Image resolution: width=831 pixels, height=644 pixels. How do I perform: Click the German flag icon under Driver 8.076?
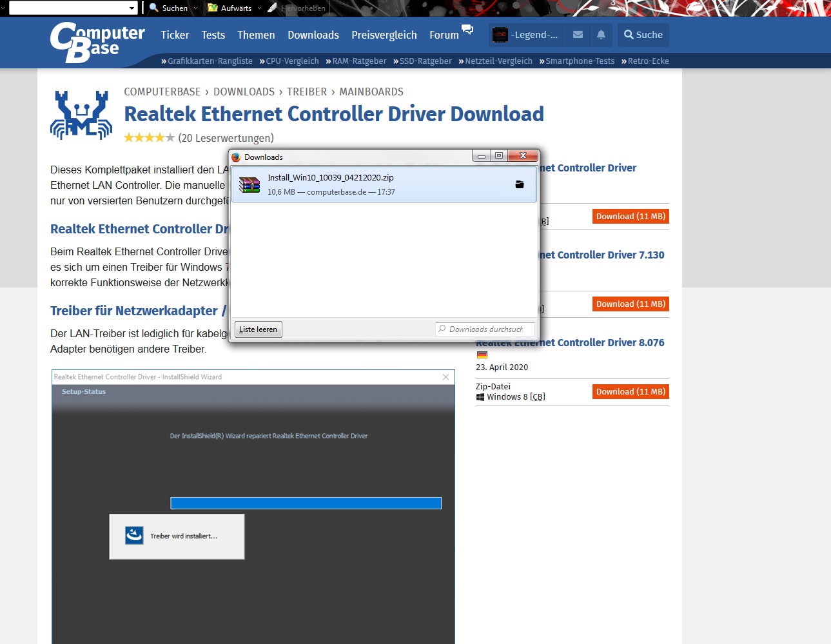pos(482,355)
